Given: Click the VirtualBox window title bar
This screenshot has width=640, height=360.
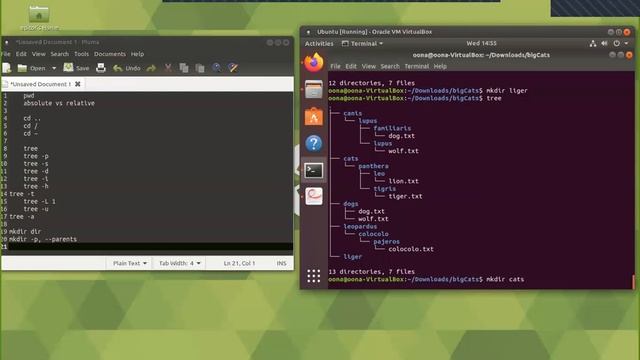Looking at the screenshot, I should point(467,32).
